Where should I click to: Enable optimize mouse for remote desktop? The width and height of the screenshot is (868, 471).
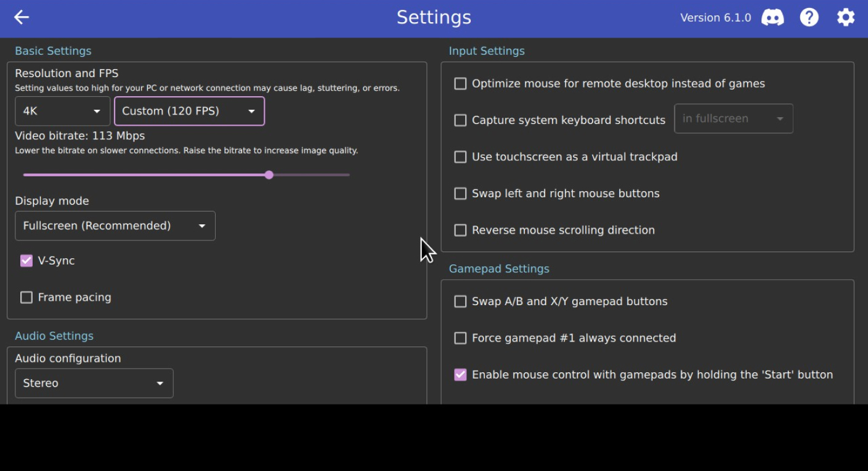coord(460,83)
